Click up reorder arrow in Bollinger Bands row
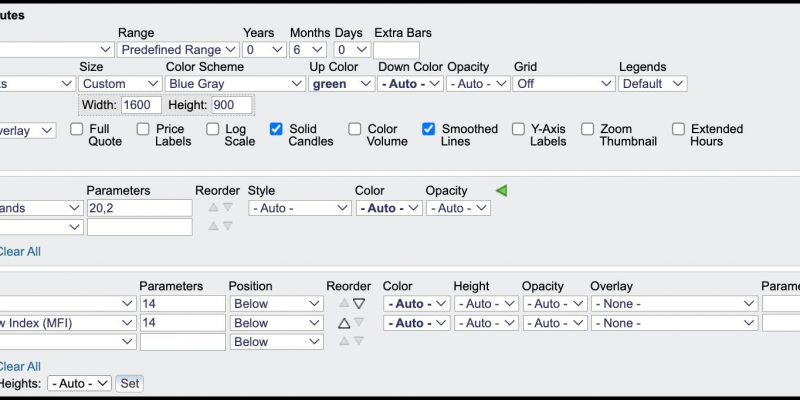Screen dimensions: 800x400 [x=213, y=207]
